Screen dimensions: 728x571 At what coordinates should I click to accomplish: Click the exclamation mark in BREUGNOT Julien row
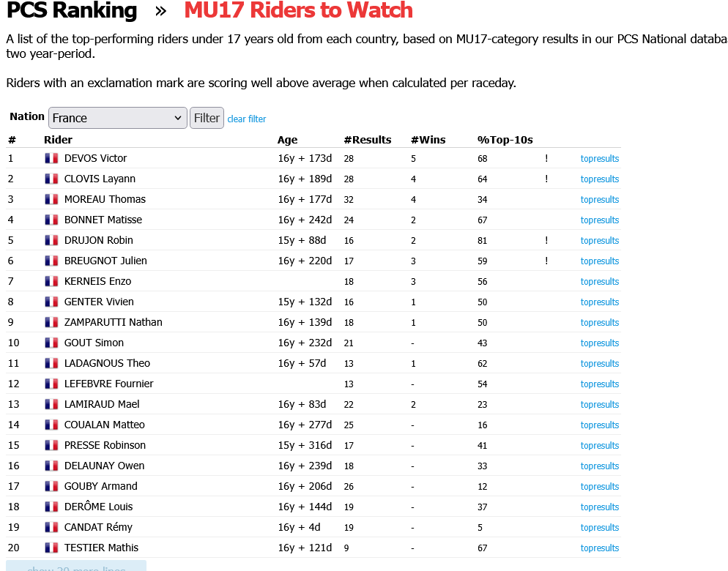coord(546,261)
